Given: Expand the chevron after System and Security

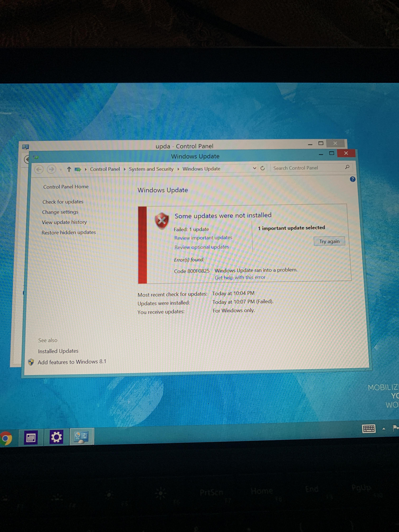Looking at the screenshot, I should pyautogui.click(x=178, y=169).
